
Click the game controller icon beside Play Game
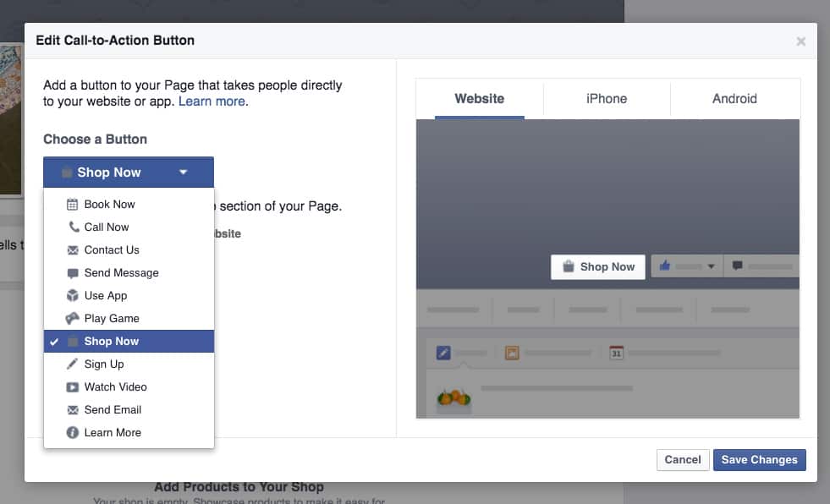point(72,318)
